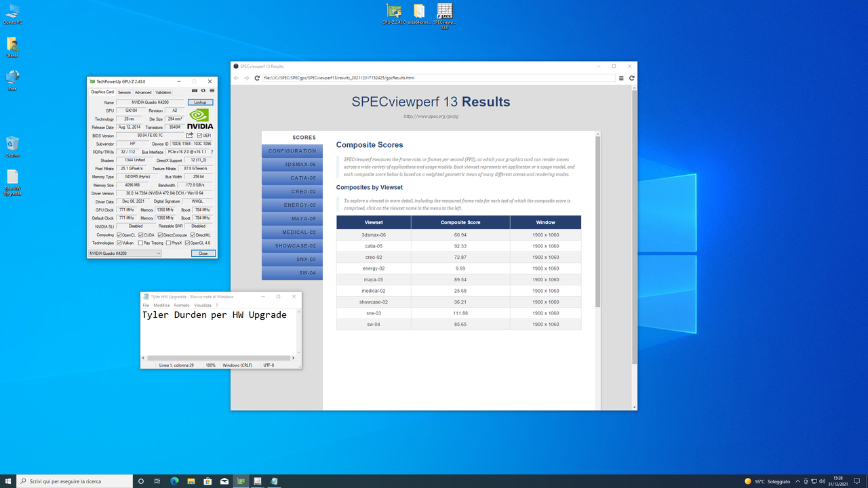Open the CONFIGURATION section in SPECviewperf
Screen dimensions: 868x488
(x=292, y=151)
